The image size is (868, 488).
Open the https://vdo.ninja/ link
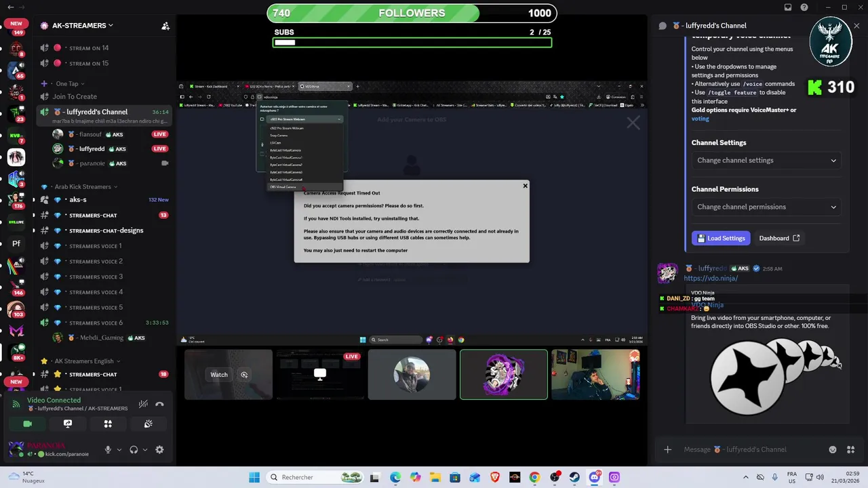711,278
